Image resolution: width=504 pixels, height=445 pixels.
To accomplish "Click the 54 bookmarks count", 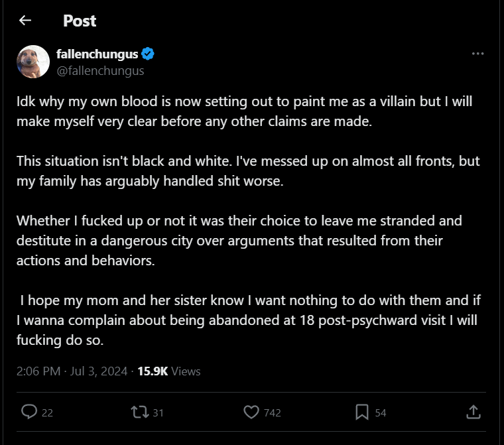I will [381, 413].
